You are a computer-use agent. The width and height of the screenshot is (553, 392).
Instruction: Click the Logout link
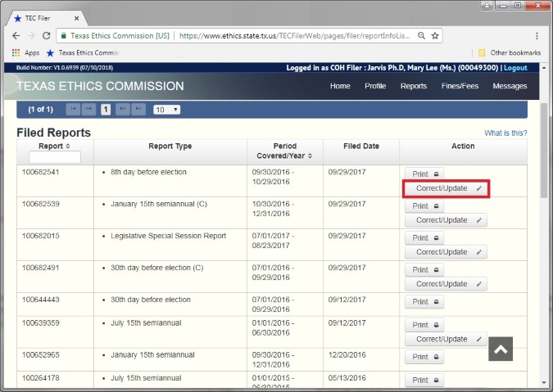pyautogui.click(x=515, y=68)
